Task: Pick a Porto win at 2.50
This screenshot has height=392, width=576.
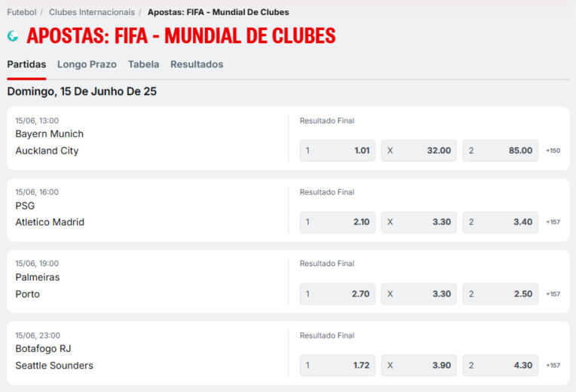Action: [501, 294]
